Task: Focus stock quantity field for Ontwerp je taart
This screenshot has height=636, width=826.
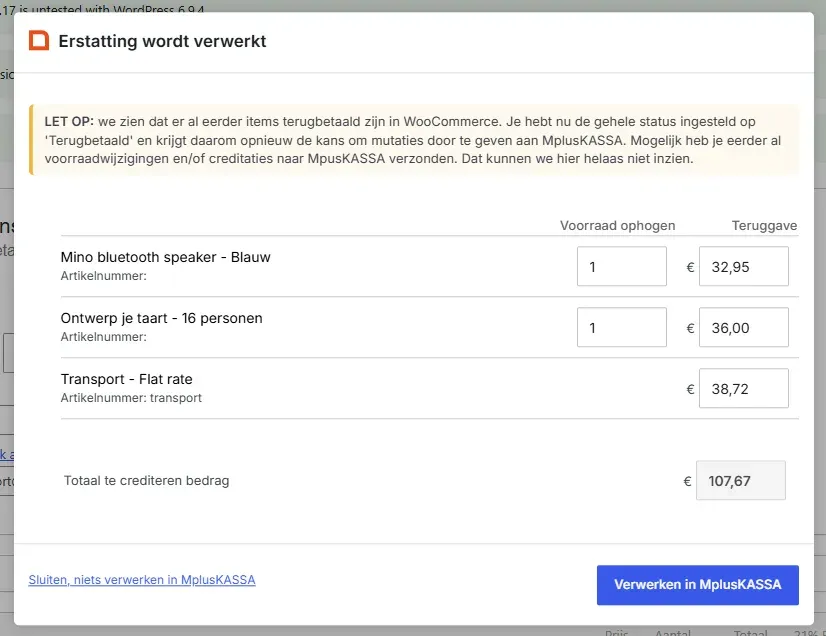Action: (x=622, y=327)
